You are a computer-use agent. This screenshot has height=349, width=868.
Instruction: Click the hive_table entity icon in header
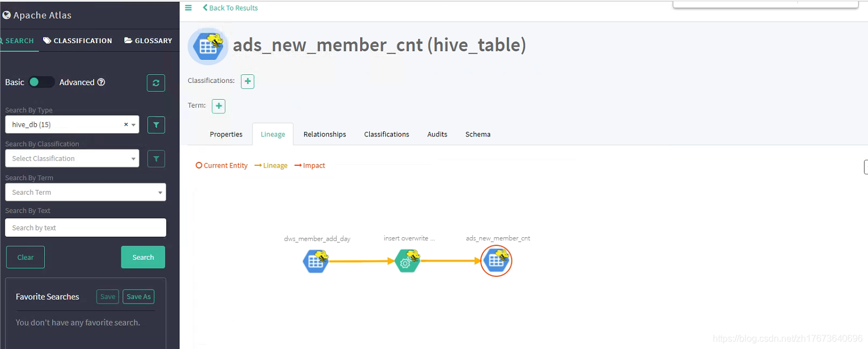[208, 46]
